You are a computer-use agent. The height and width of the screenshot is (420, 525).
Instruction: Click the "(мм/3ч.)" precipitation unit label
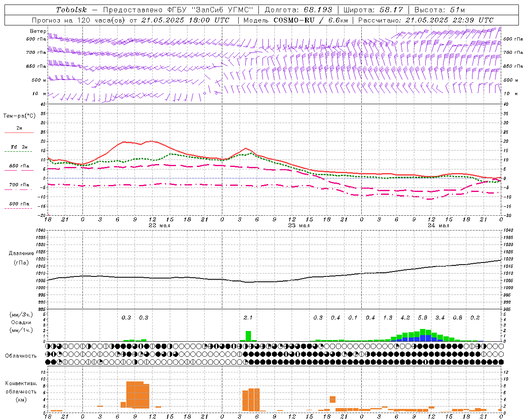pyautogui.click(x=21, y=315)
